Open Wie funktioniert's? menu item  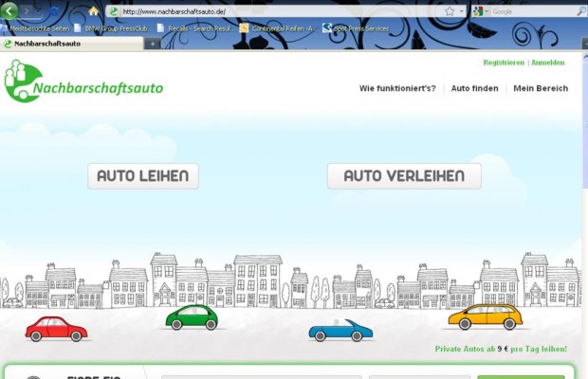click(397, 88)
